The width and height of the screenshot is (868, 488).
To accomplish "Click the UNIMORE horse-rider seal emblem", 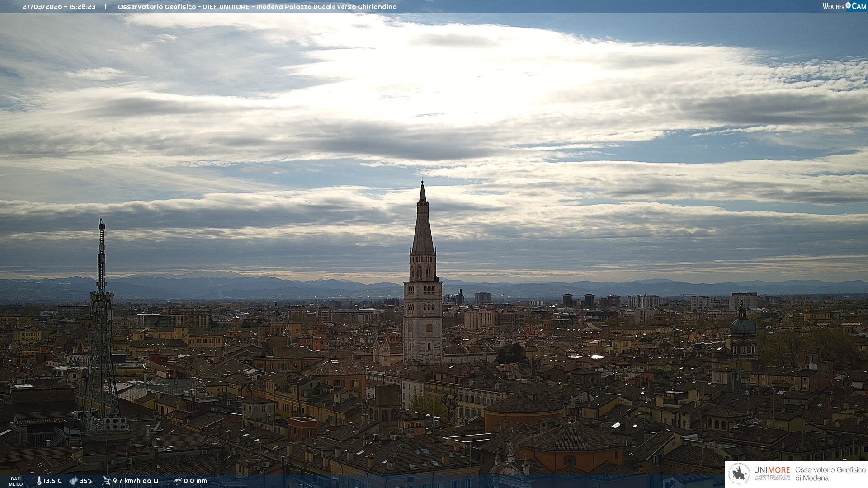I will click(739, 474).
